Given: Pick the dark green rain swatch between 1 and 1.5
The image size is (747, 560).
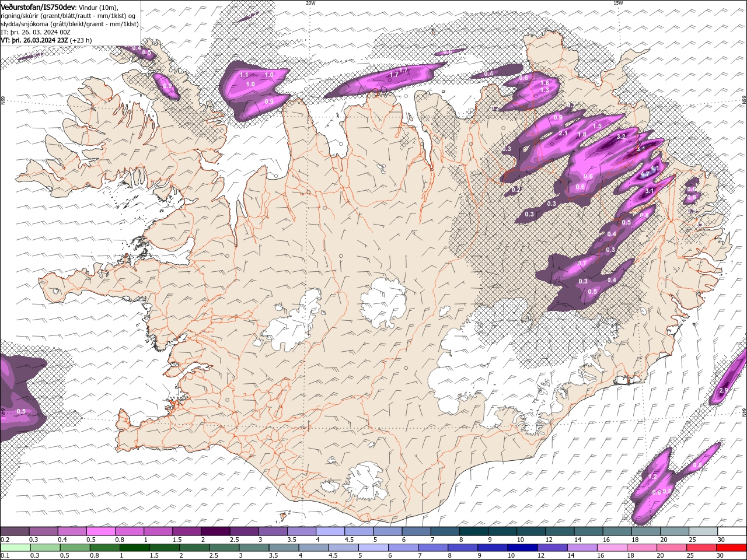Looking at the screenshot, I should (x=134, y=547).
